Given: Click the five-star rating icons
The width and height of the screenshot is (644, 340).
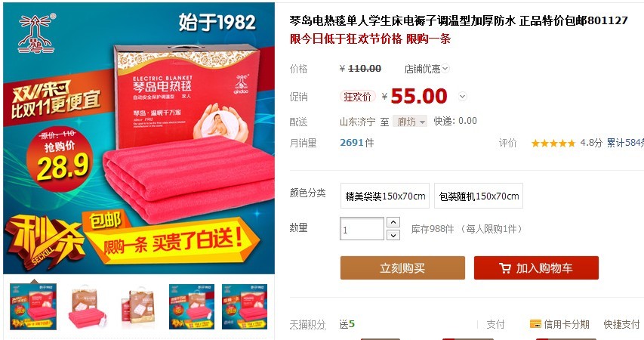Looking at the screenshot, I should (553, 144).
